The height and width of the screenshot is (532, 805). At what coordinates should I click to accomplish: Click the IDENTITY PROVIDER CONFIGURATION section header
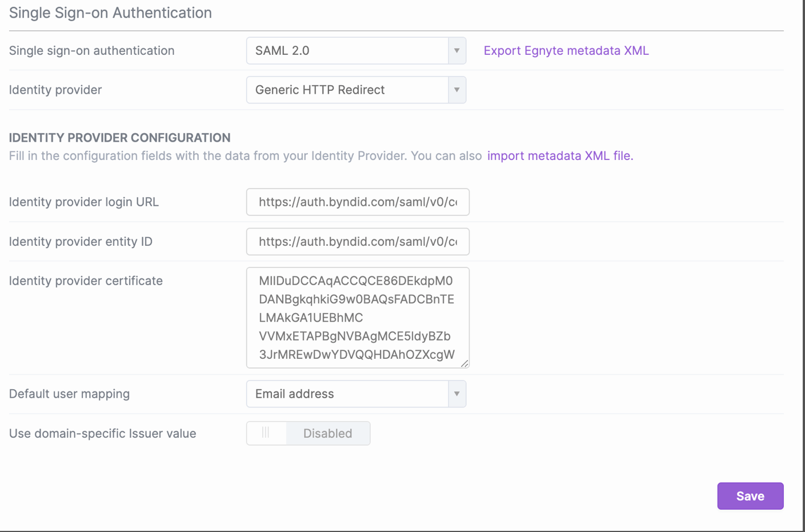pos(119,138)
